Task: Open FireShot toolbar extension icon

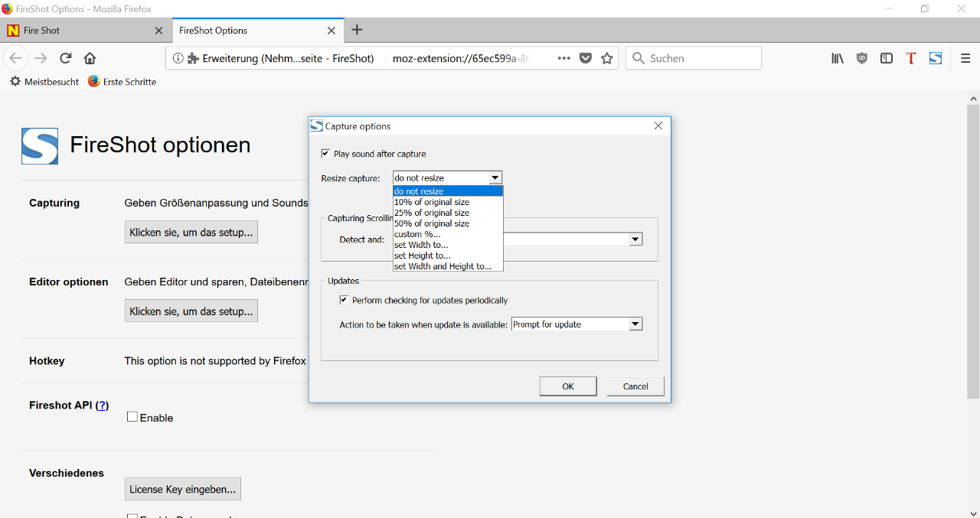Action: click(936, 58)
